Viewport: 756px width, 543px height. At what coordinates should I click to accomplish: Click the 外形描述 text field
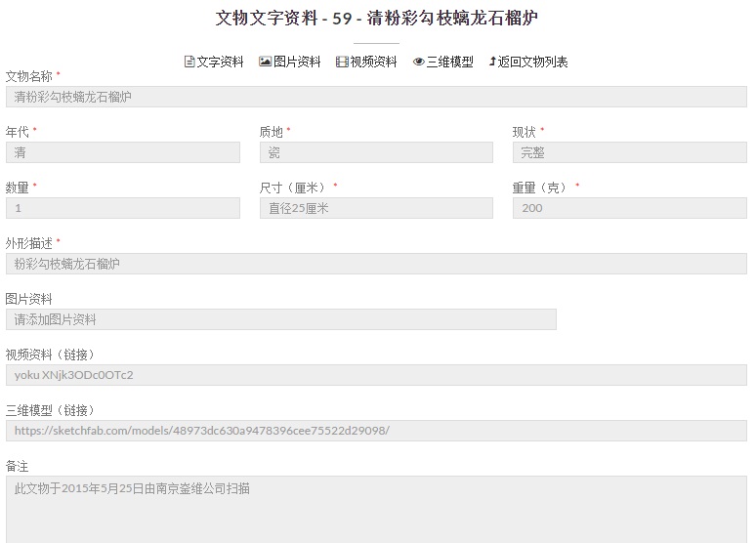tap(376, 264)
